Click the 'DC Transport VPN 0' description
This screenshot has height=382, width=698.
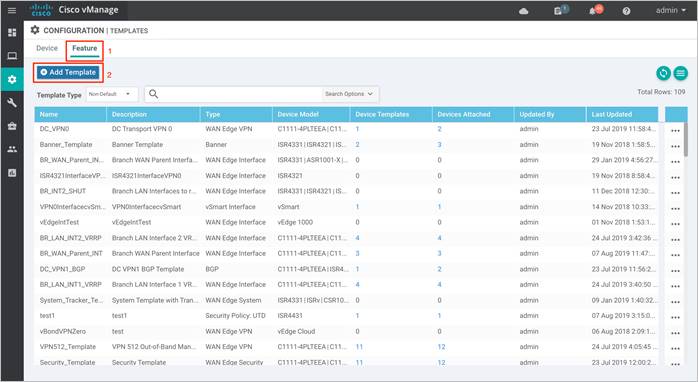pos(142,129)
